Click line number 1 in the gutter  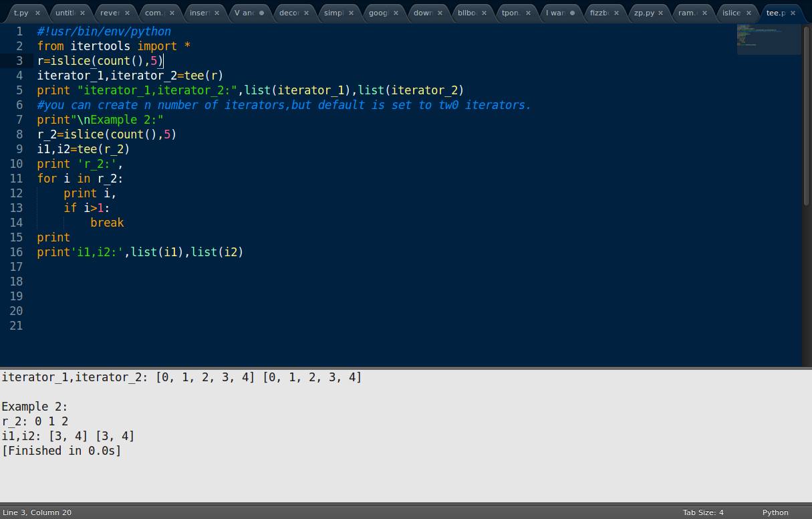click(19, 31)
